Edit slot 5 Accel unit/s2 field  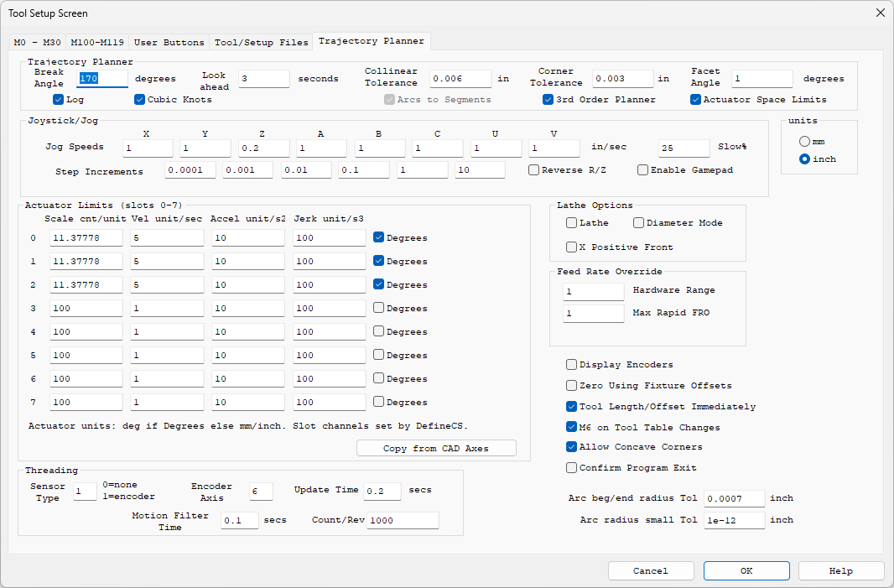click(x=248, y=355)
